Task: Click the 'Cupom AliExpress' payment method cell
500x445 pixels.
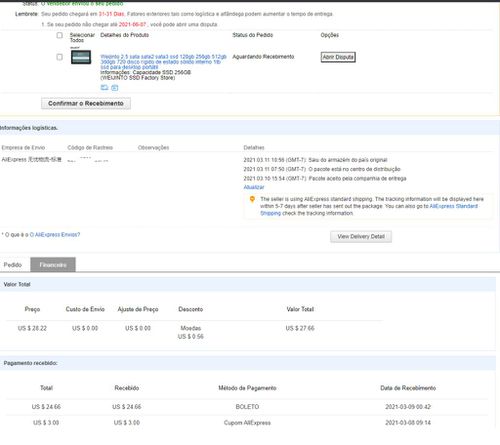Action: click(x=247, y=423)
